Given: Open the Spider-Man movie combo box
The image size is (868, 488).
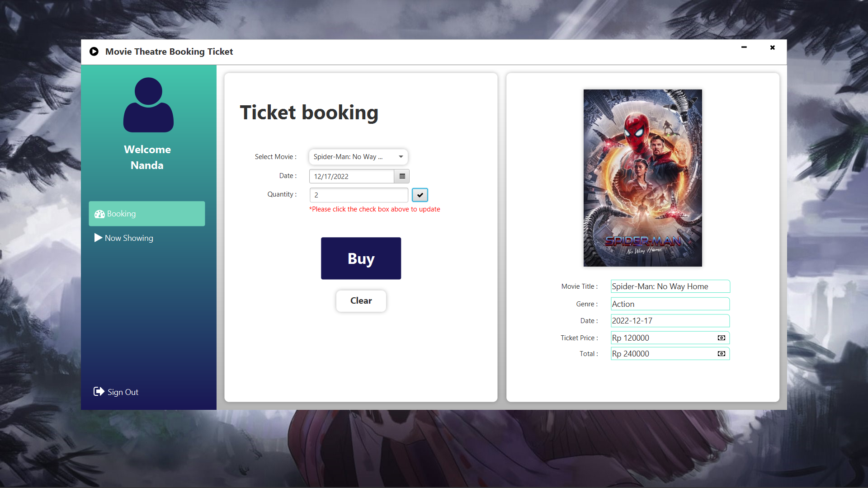Looking at the screenshot, I should pyautogui.click(x=348, y=157).
